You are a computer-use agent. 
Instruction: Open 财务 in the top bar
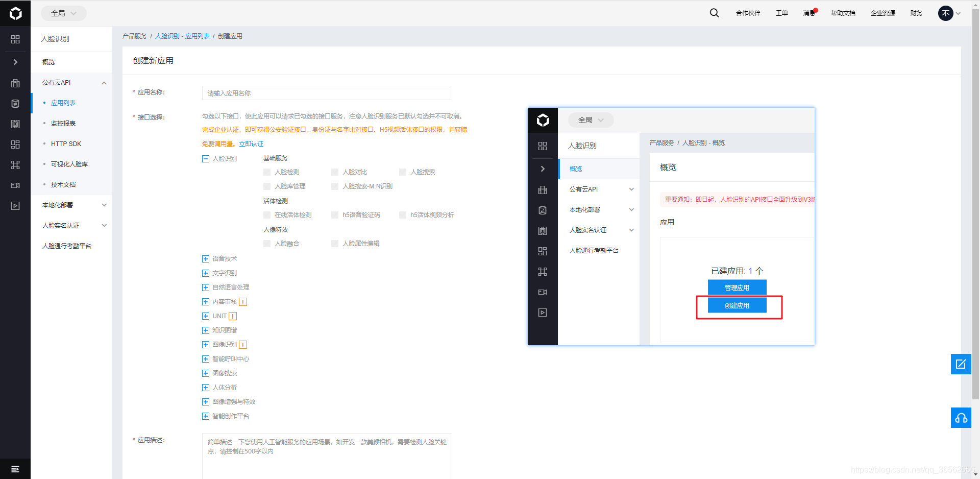tap(916, 13)
